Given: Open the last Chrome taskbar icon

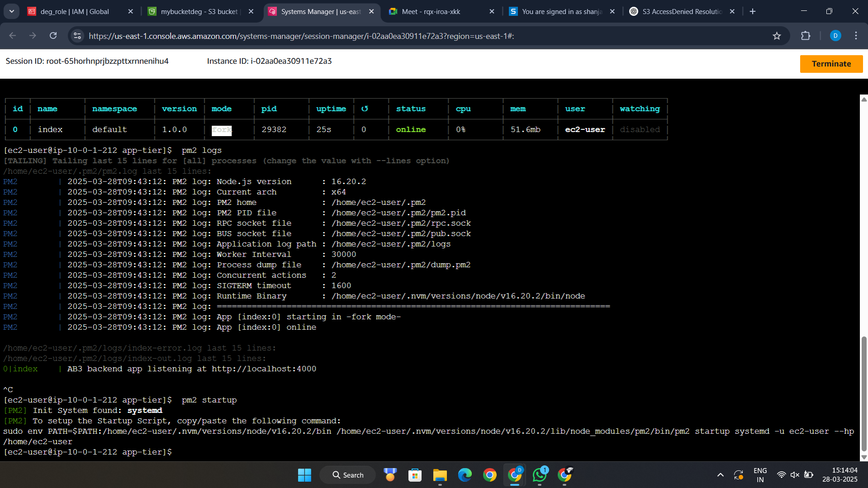Looking at the screenshot, I should (564, 475).
